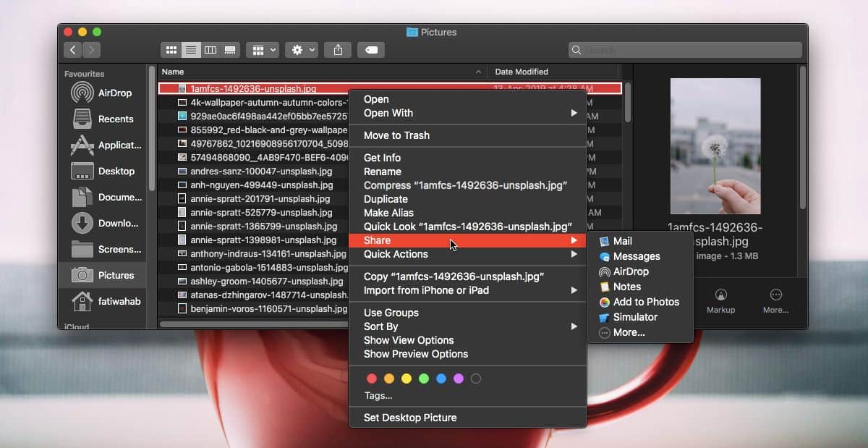Open AirDrop in the sidebar
Screen dimensions: 868x448
[102, 93]
